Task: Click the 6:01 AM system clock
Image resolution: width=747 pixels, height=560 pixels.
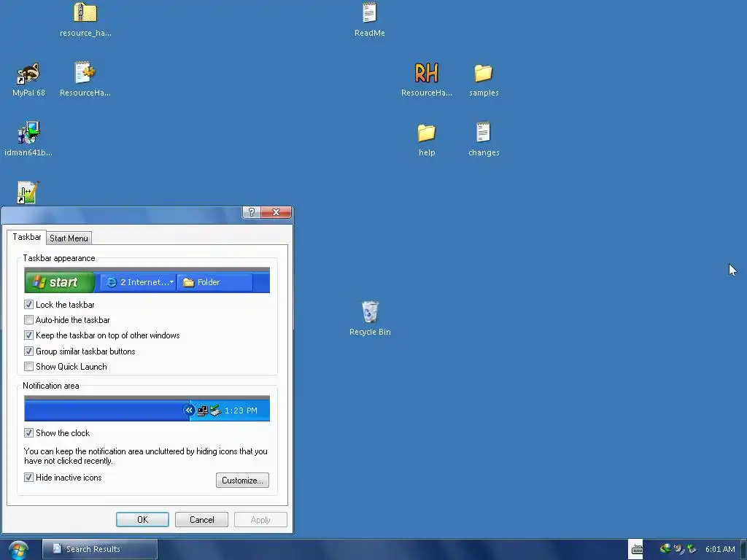Action: coord(720,549)
